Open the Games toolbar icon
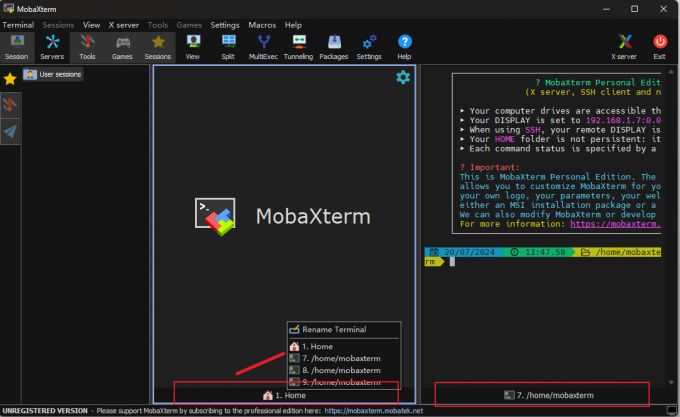Viewport: 680px width, 417px height. (122, 47)
